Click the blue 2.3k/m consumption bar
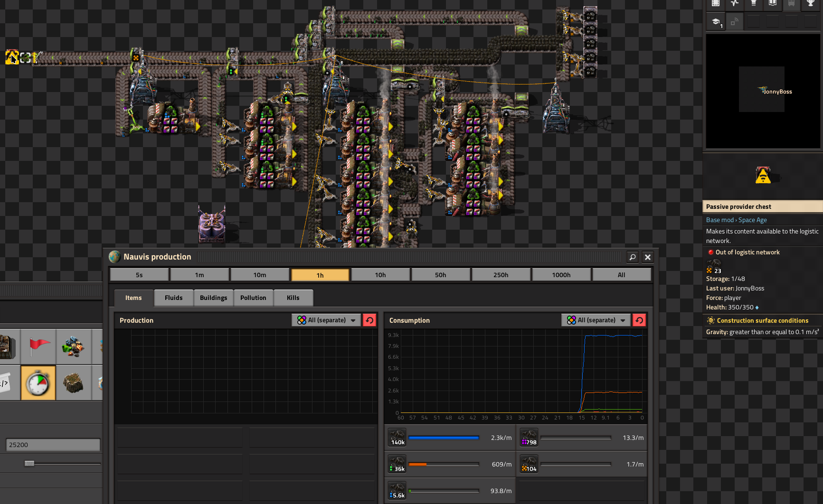This screenshot has height=504, width=823. pos(444,438)
